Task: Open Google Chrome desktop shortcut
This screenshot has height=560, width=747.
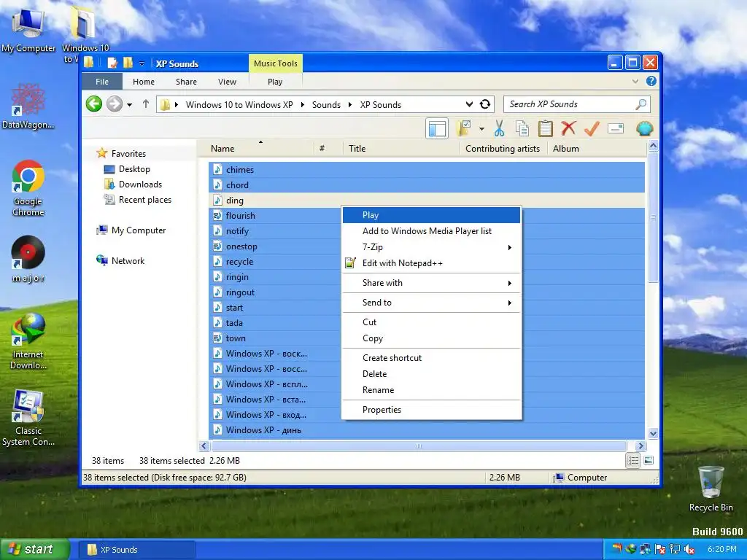Action: coord(28,189)
